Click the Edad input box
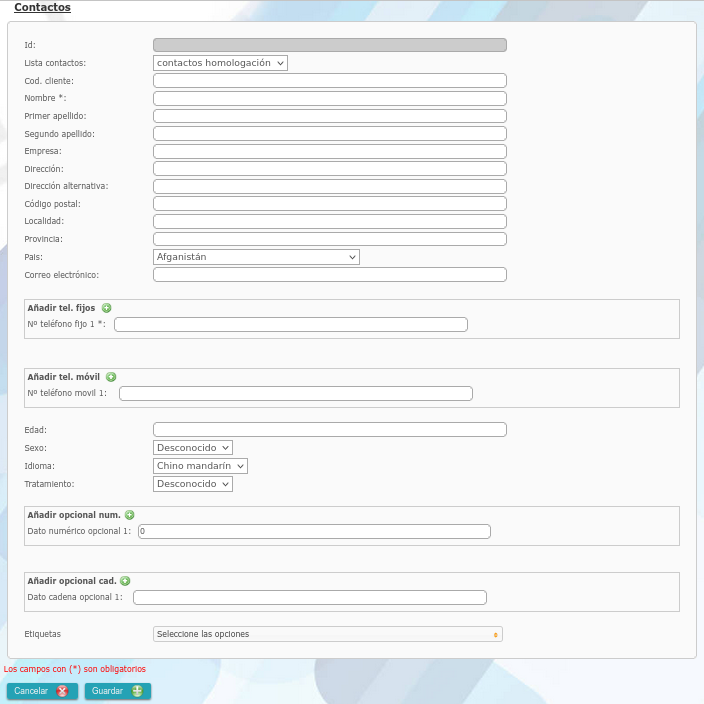The width and height of the screenshot is (704, 704). click(x=329, y=430)
